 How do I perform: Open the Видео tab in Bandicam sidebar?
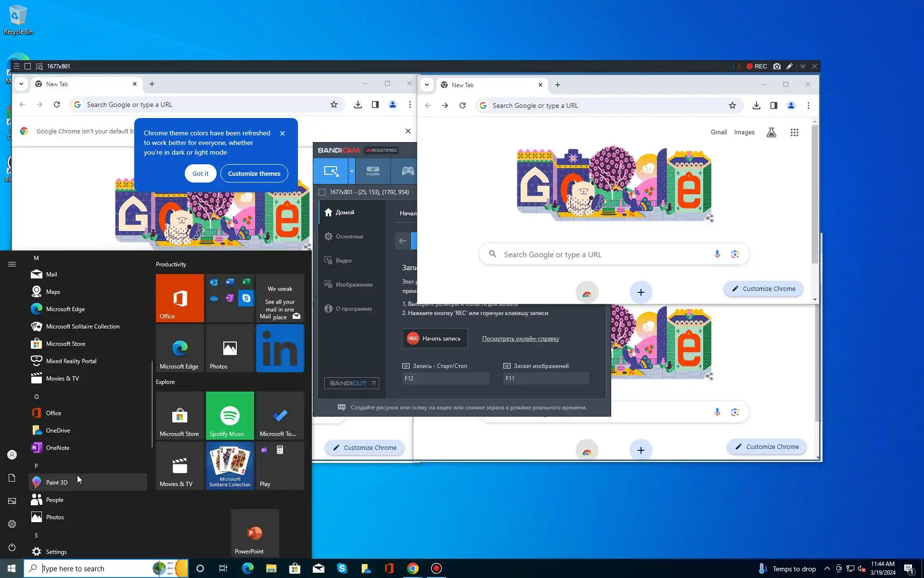344,261
